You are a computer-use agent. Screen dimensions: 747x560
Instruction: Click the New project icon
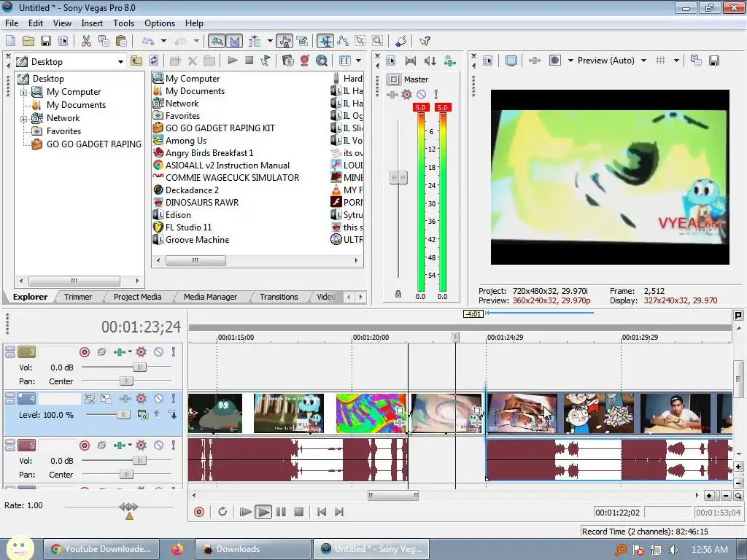10,41
